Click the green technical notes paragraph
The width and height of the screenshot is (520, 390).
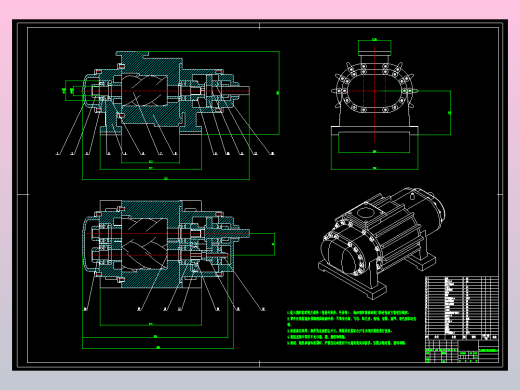tap(352, 328)
